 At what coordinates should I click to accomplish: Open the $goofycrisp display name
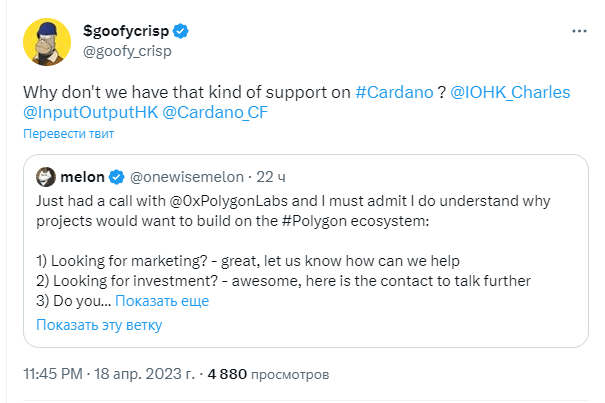click(126, 31)
